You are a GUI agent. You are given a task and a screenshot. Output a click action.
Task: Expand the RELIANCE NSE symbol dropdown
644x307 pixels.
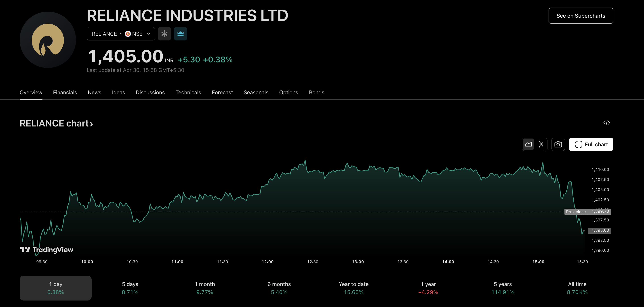tap(121, 34)
